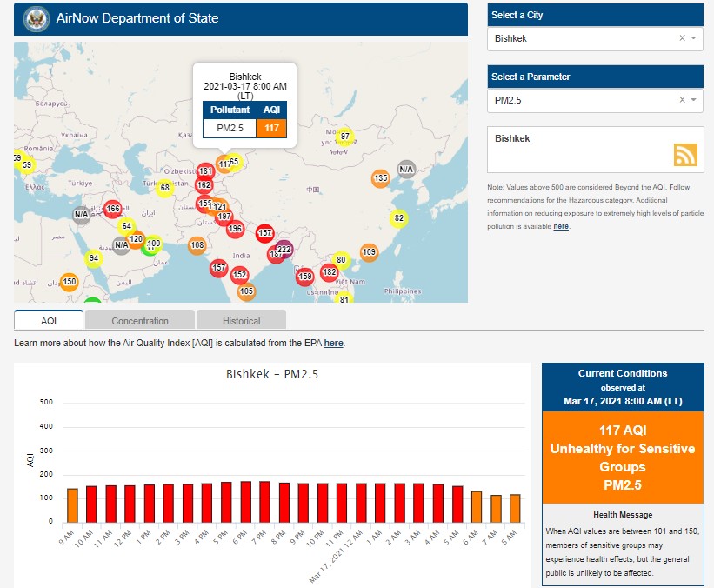This screenshot has width=714, height=588.
Task: Select the red 166 map marker
Action: 112,209
